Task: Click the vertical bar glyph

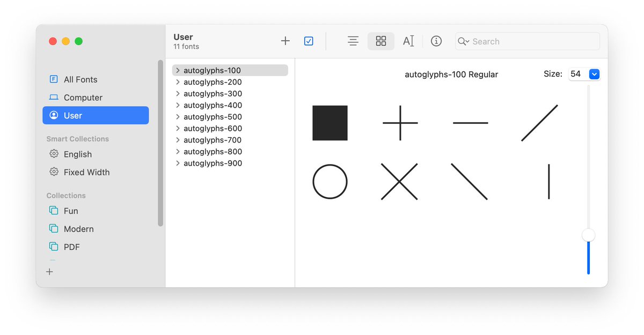Action: click(x=548, y=182)
